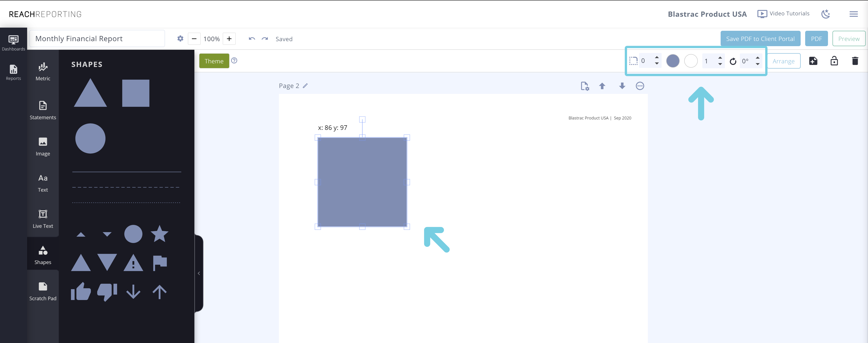The image size is (868, 343).
Task: Select the Metric tool
Action: (43, 72)
